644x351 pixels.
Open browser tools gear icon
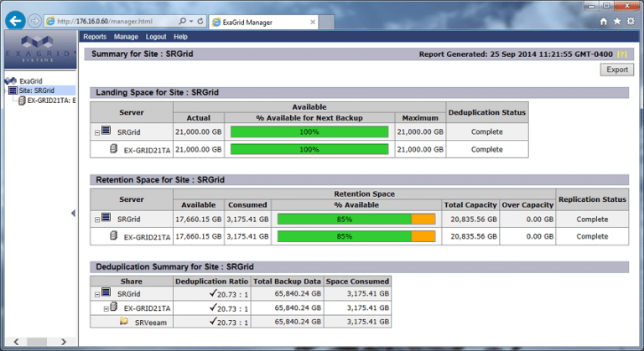pyautogui.click(x=631, y=21)
